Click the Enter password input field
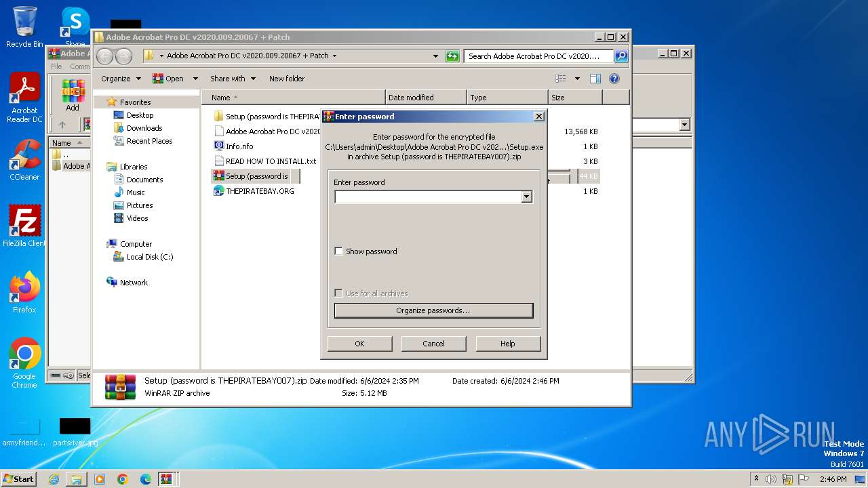The image size is (868, 488). pyautogui.click(x=428, y=197)
